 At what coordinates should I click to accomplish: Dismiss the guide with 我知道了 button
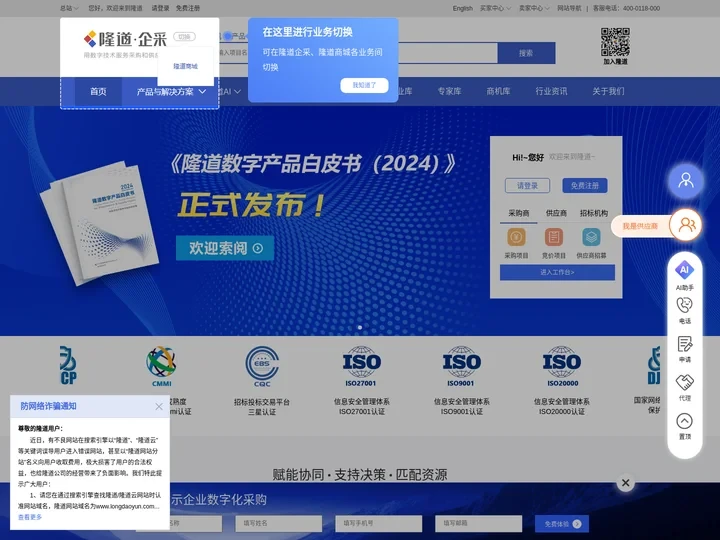coord(364,85)
